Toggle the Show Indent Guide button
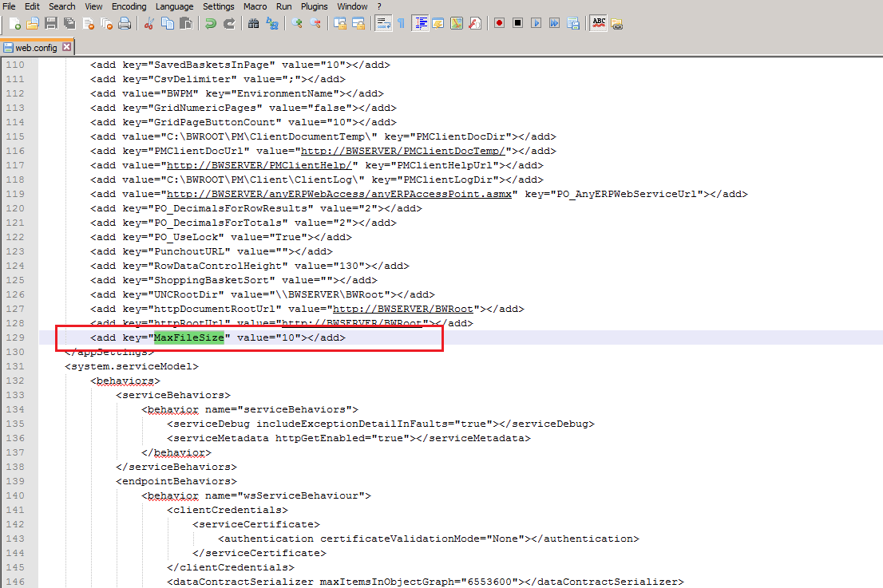This screenshot has height=588, width=883. [420, 24]
